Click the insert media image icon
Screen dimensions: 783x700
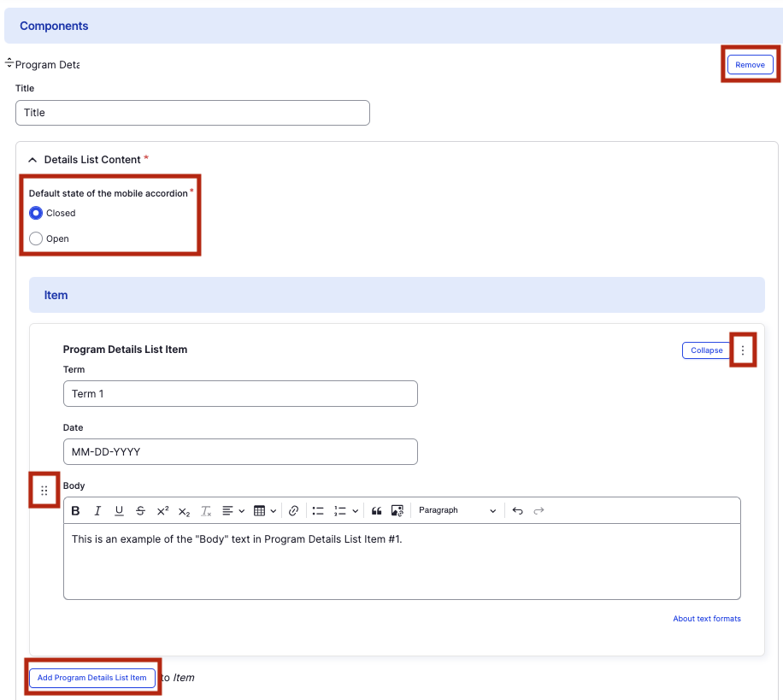[x=397, y=511]
